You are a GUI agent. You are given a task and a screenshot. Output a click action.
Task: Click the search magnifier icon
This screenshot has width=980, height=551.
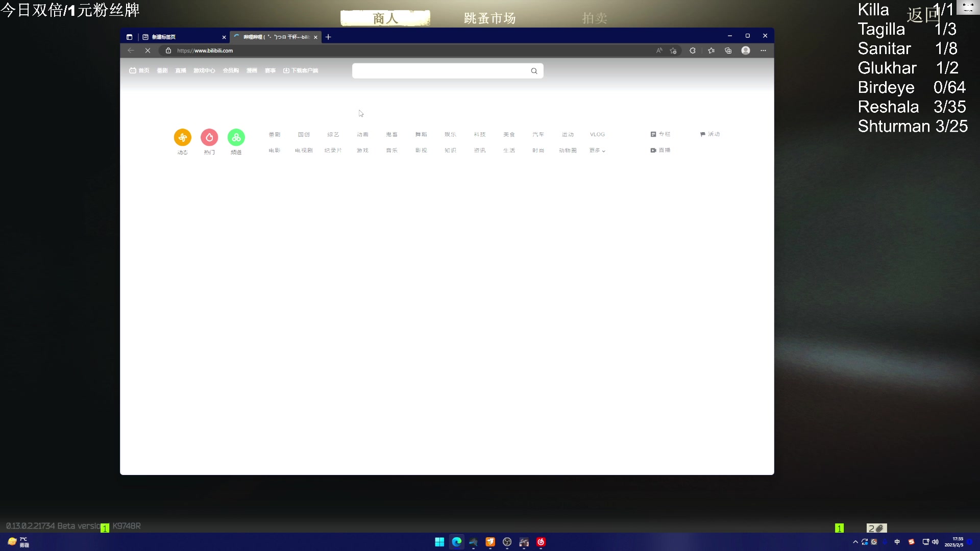[x=534, y=71]
